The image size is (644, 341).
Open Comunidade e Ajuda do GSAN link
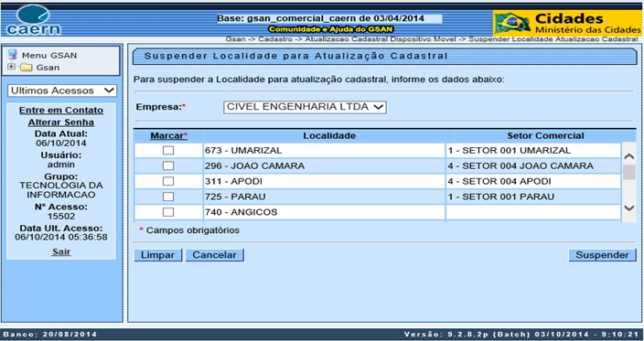click(x=330, y=29)
